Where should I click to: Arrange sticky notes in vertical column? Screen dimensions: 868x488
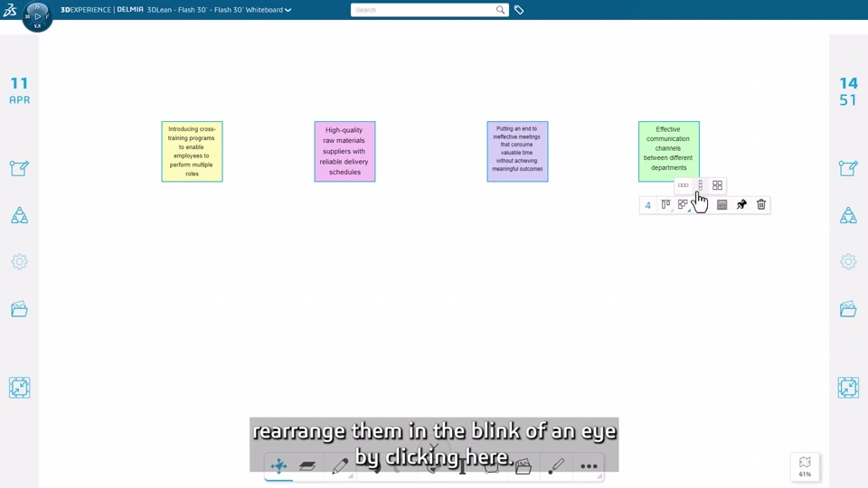pos(700,185)
